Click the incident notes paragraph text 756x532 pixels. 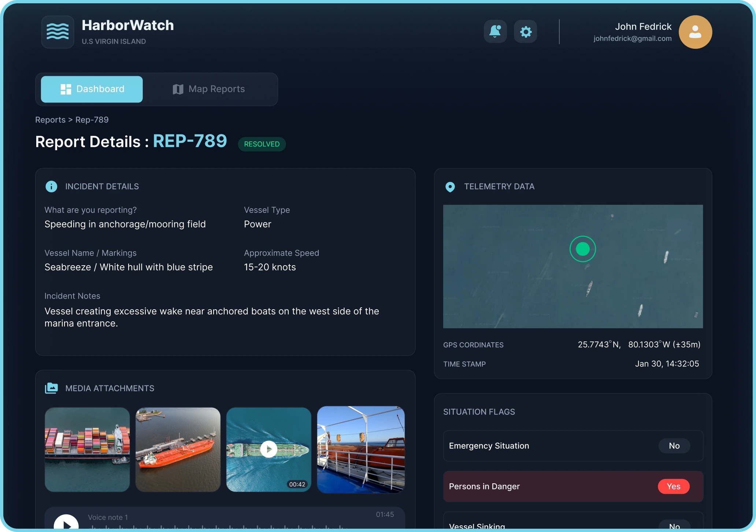click(x=212, y=317)
